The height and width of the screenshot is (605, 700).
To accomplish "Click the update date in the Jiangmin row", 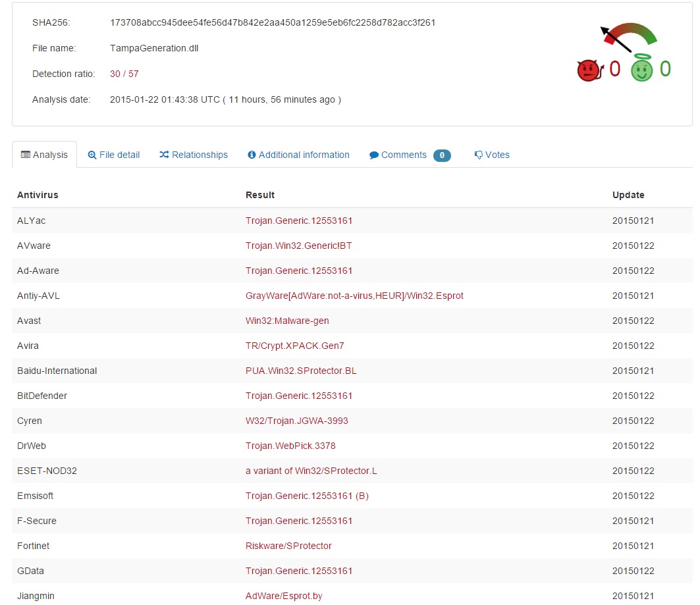I will tap(633, 596).
